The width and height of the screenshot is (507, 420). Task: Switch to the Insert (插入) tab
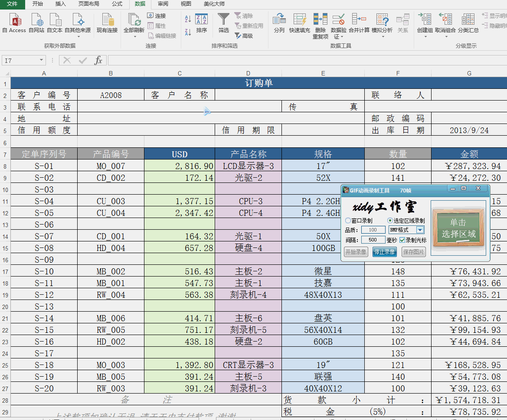[60, 4]
